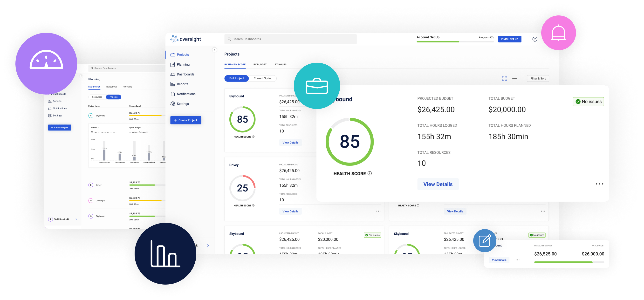Click the Projects navigation icon
This screenshot has height=300, width=644.
click(x=173, y=55)
